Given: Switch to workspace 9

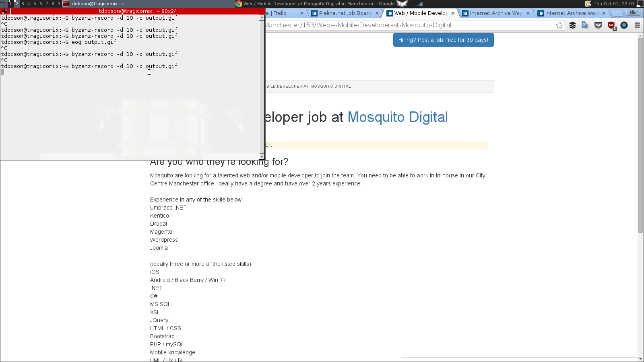Looking at the screenshot, I should coord(59,4).
